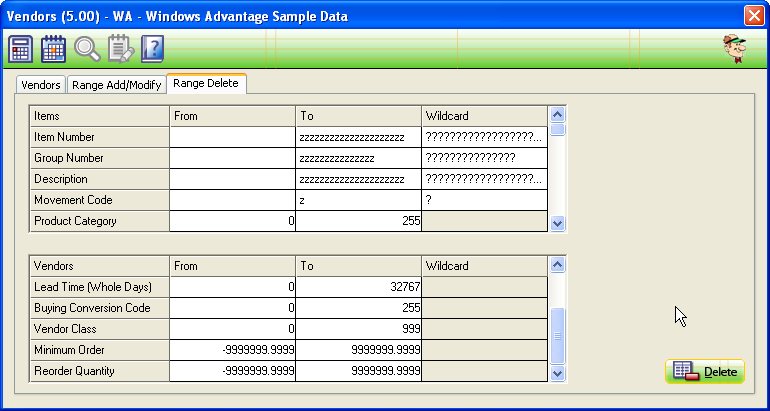
Task: Click the Vendor Class To field
Action: pyautogui.click(x=358, y=329)
